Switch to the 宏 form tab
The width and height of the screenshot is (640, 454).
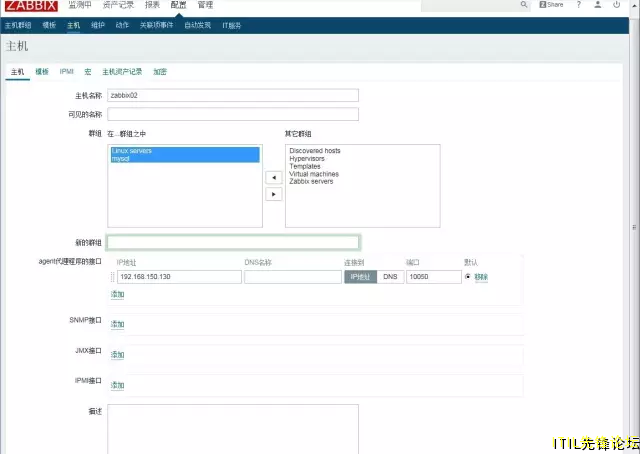pos(88,72)
